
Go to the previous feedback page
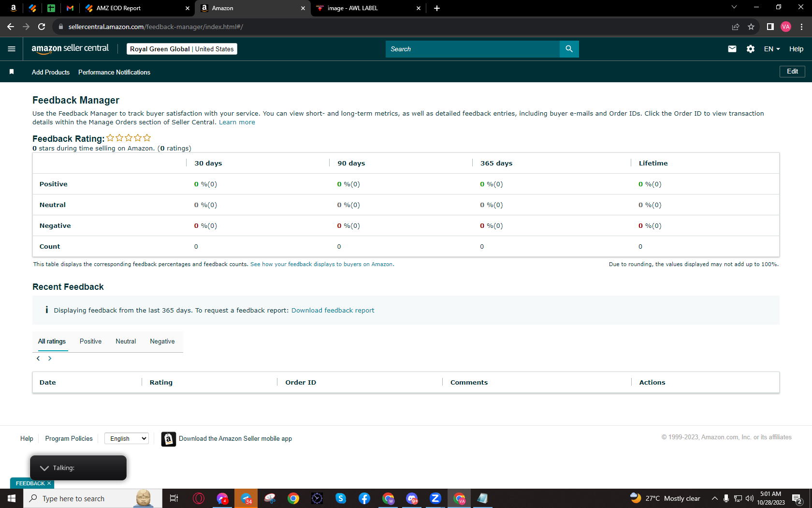(38, 359)
